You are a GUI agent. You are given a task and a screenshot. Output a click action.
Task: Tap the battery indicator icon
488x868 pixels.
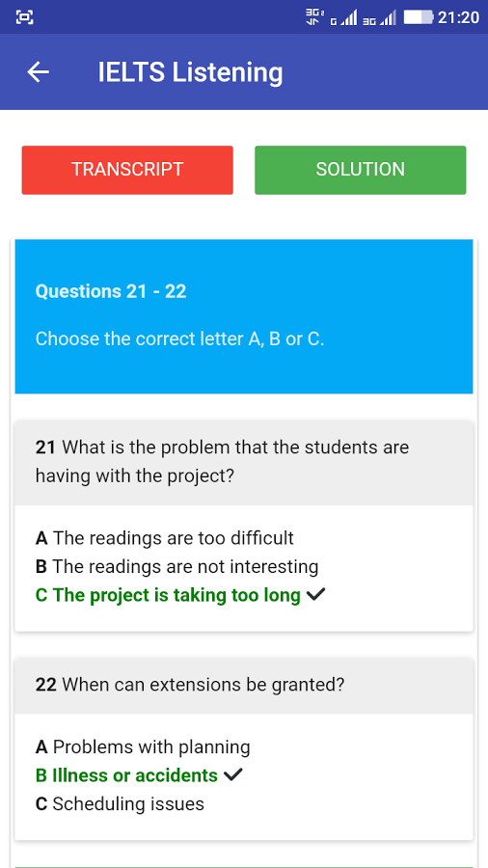tap(419, 17)
